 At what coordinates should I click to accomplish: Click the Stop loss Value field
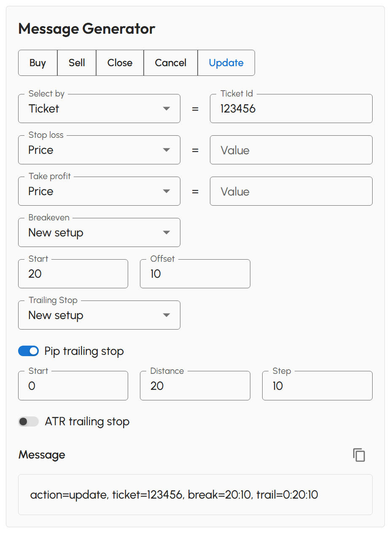click(x=291, y=150)
